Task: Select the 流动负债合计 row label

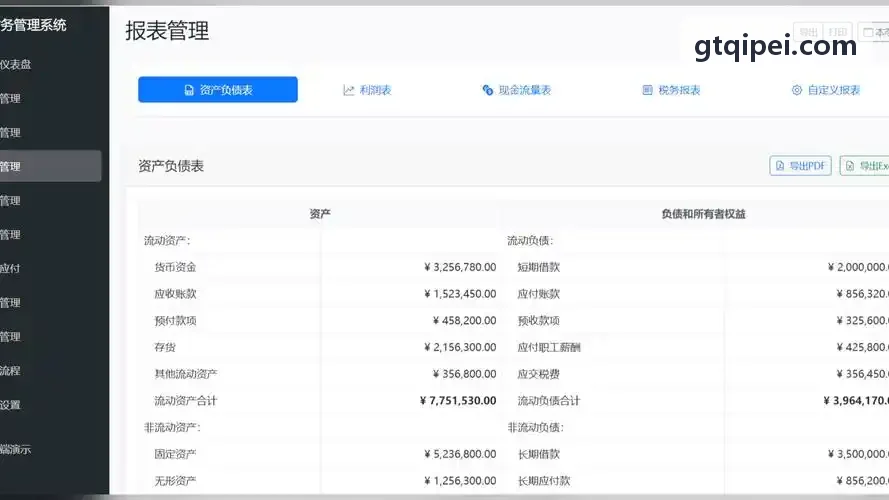Action: [549, 400]
